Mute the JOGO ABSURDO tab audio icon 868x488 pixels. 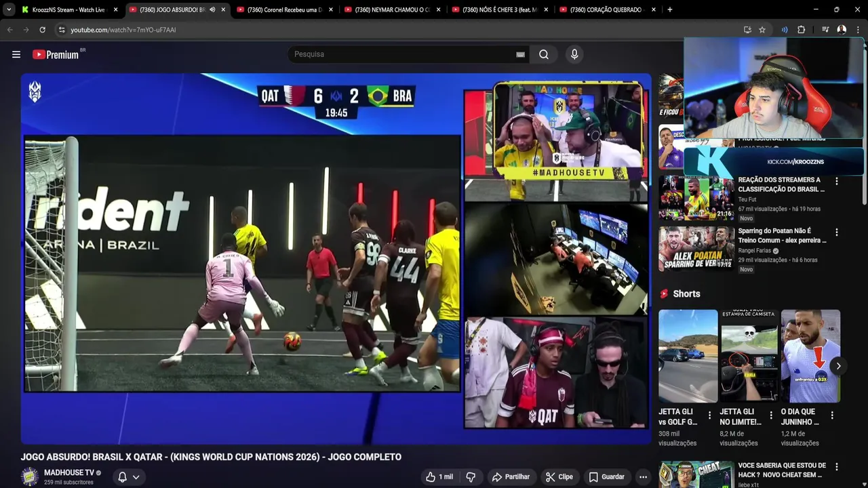pyautogui.click(x=212, y=9)
